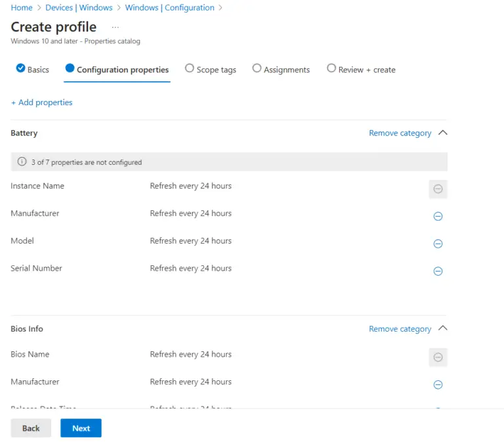Select the Assignments step

[x=281, y=70]
